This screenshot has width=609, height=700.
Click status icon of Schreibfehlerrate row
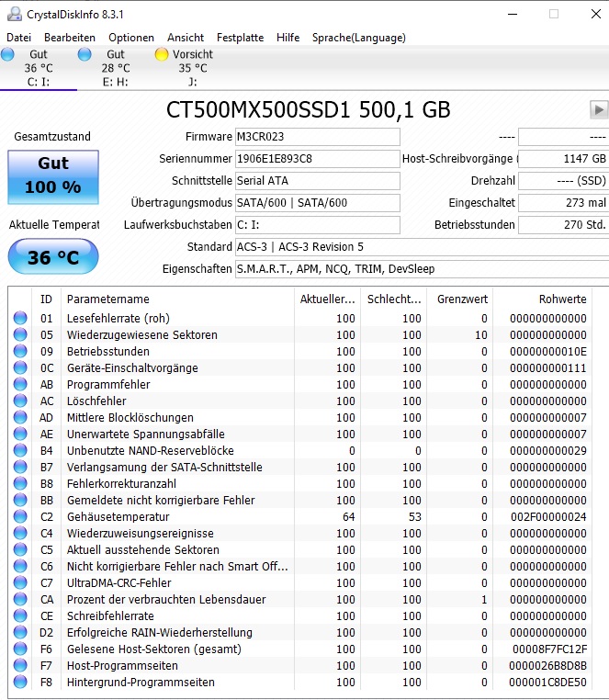coord(20,615)
